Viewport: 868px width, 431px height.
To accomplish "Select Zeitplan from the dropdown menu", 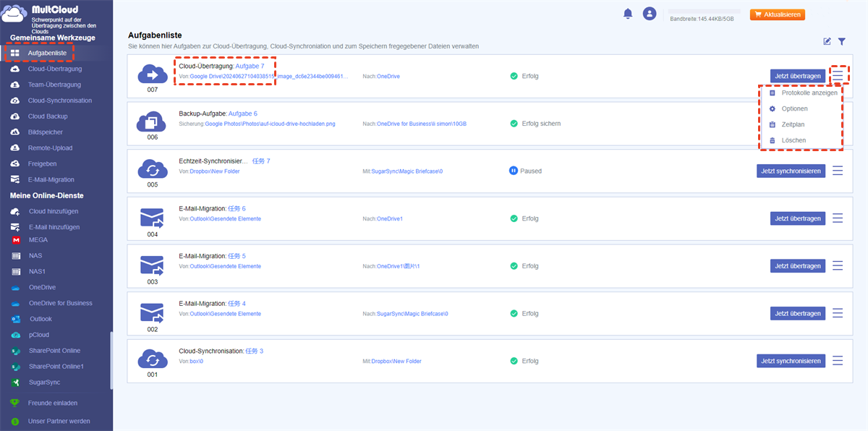I will click(793, 124).
